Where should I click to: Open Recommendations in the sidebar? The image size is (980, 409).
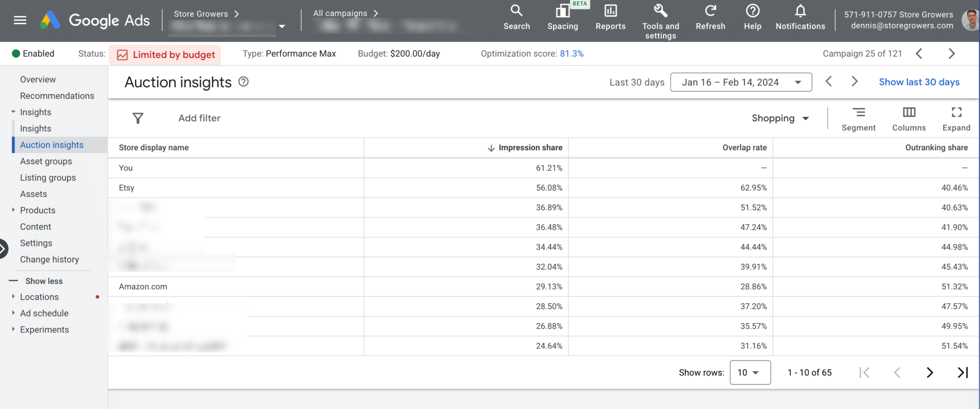(x=57, y=96)
